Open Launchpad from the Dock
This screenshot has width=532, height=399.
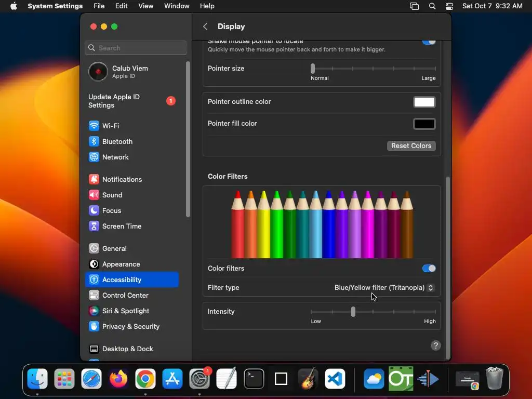coord(64,379)
